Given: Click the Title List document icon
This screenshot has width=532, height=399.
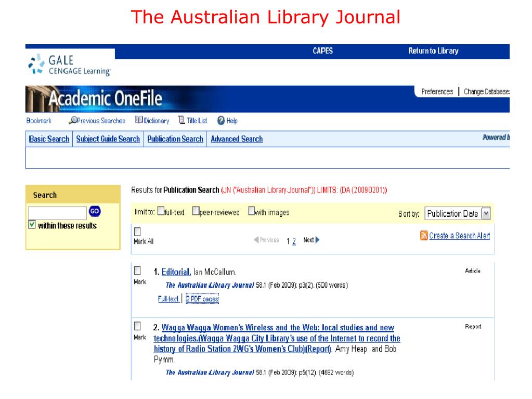Looking at the screenshot, I should 182,120.
